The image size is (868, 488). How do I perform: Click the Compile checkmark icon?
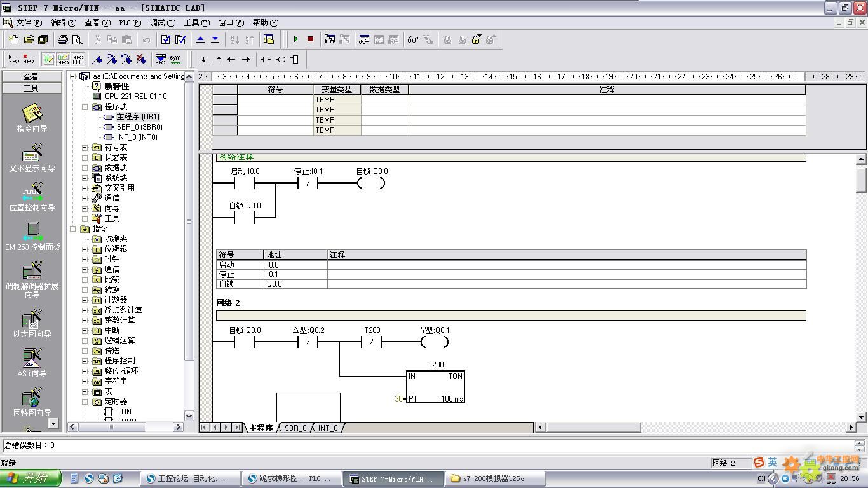[x=166, y=39]
